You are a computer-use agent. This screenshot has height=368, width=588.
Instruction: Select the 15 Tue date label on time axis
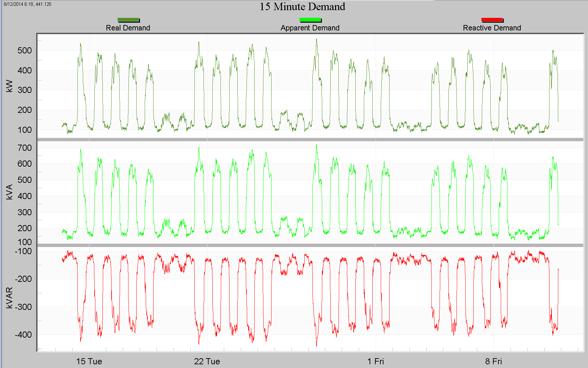[89, 361]
